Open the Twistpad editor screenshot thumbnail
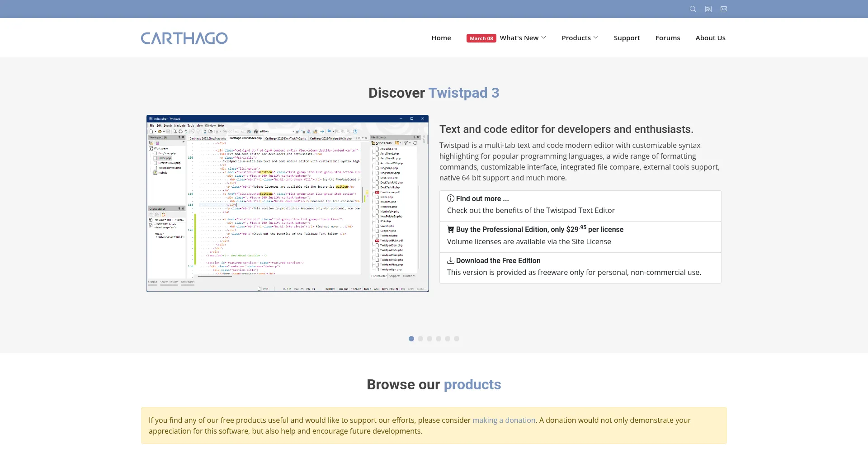This screenshot has width=868, height=449. pyautogui.click(x=288, y=203)
